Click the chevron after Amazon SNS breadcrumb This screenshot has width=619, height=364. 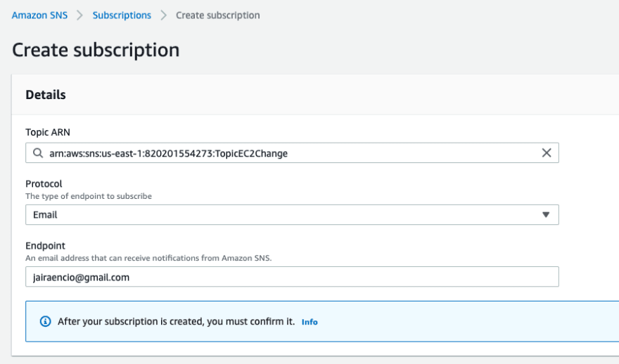click(79, 15)
